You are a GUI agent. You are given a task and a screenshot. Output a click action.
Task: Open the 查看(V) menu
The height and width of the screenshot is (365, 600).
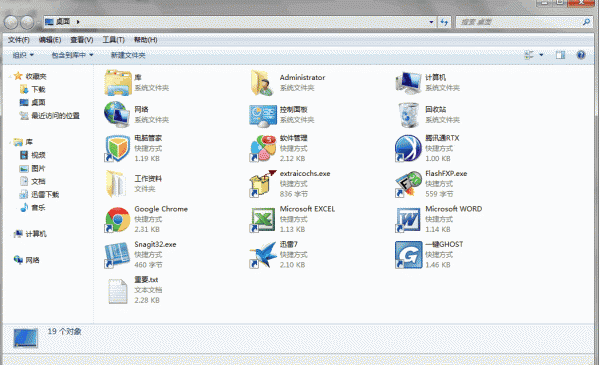coord(82,40)
